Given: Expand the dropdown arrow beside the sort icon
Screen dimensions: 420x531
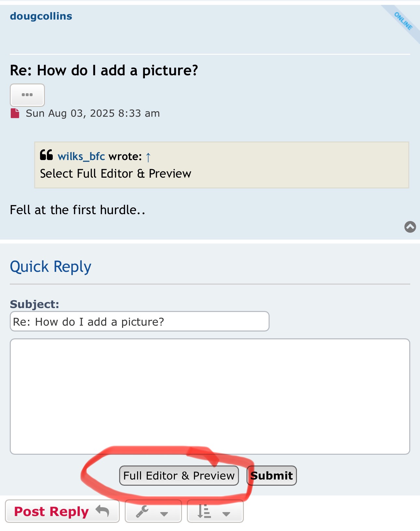Looking at the screenshot, I should [226, 514].
